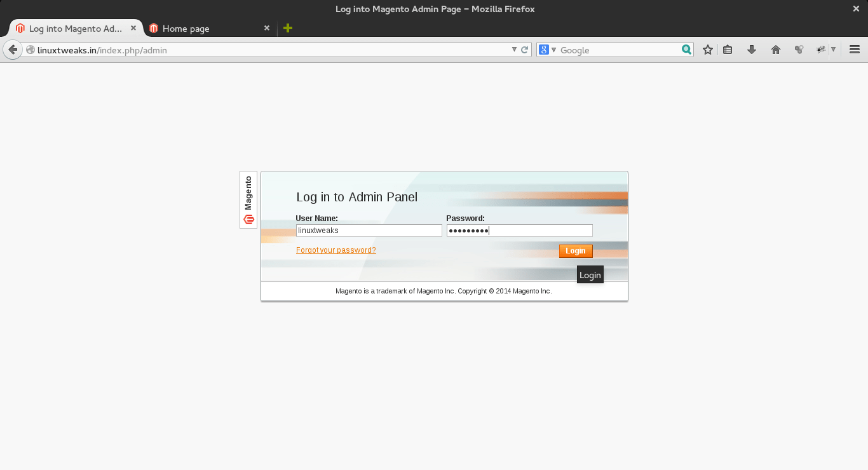Click the Magento trademark copyright text
Image resolution: width=868 pixels, height=470 pixels.
(x=444, y=291)
